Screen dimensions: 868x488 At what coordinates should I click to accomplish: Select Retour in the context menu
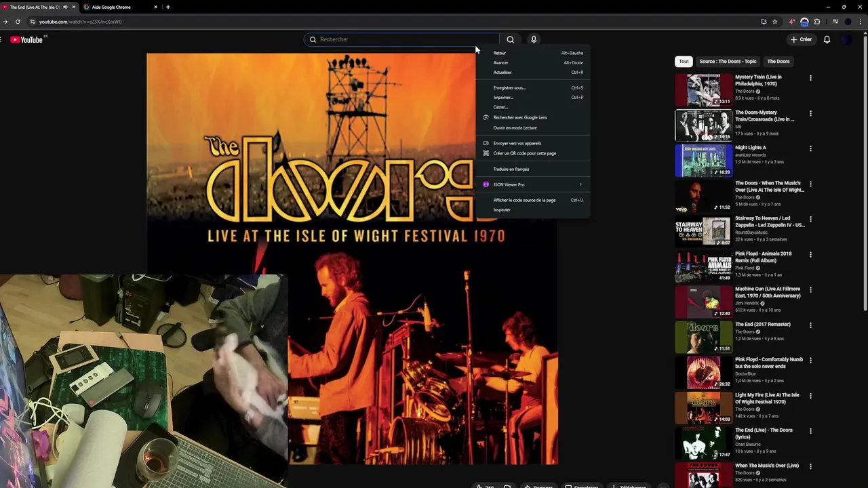click(533, 53)
